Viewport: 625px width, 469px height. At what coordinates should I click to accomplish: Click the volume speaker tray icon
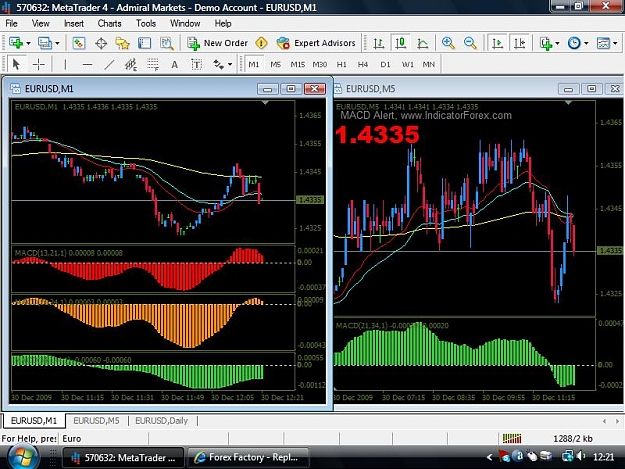tap(581, 456)
